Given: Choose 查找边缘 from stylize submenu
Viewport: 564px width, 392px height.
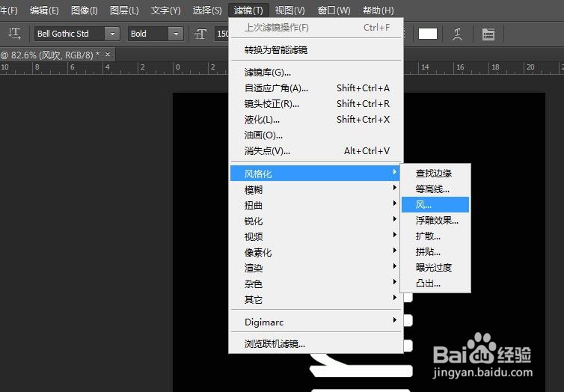Looking at the screenshot, I should [435, 174].
